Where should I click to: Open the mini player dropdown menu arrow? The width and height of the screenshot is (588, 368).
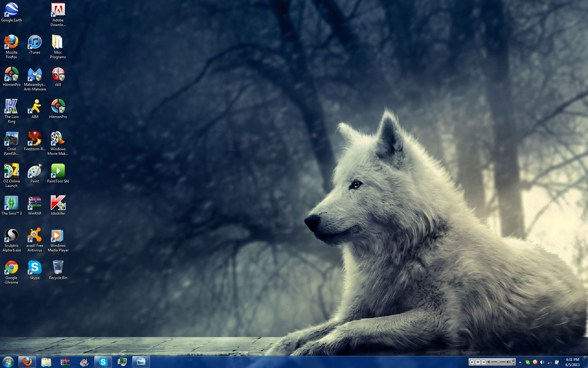[x=513, y=364]
